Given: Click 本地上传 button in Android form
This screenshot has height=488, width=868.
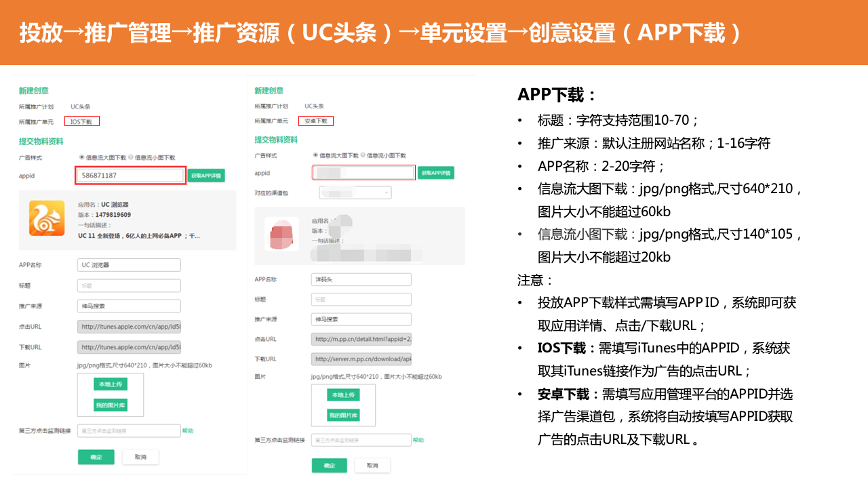Looking at the screenshot, I should coord(344,394).
